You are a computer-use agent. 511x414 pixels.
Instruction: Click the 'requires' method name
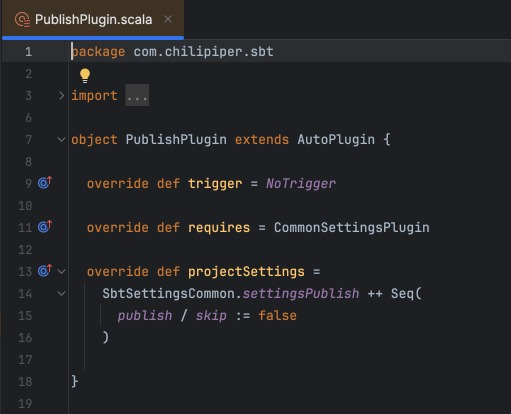219,228
